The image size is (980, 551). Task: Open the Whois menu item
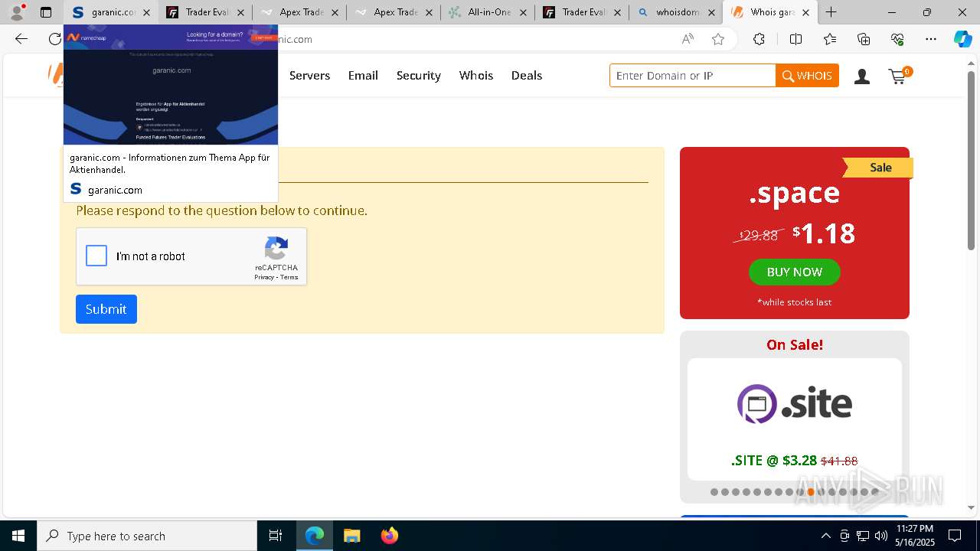coord(476,75)
